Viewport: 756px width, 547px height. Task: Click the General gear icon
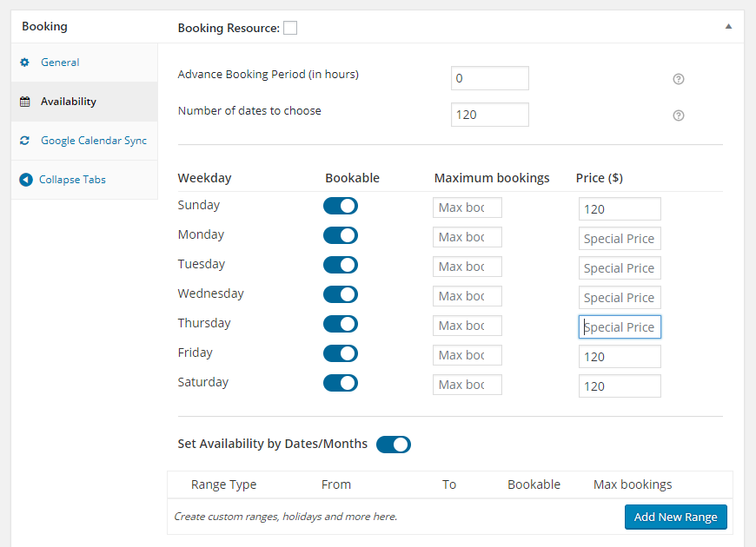[x=24, y=63]
